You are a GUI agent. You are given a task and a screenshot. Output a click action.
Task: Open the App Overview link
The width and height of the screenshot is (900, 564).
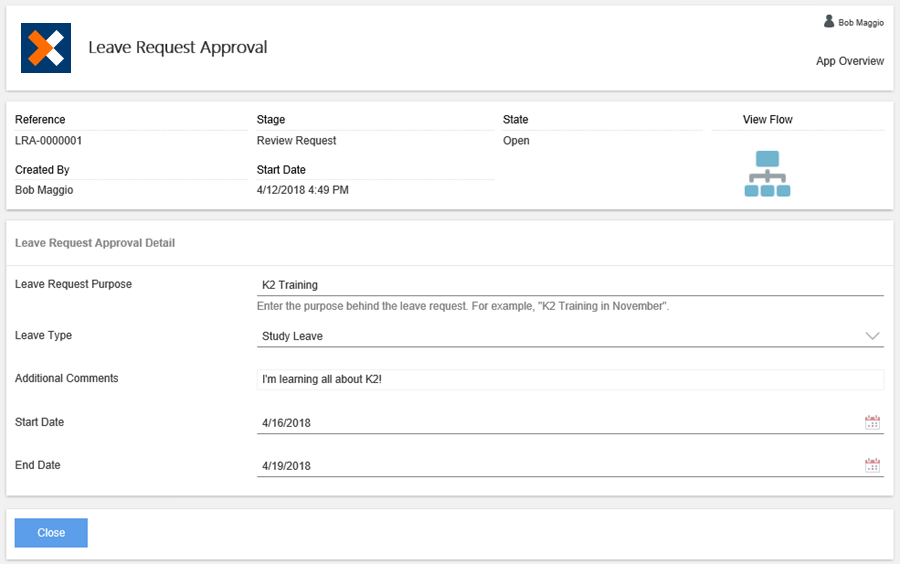(849, 61)
